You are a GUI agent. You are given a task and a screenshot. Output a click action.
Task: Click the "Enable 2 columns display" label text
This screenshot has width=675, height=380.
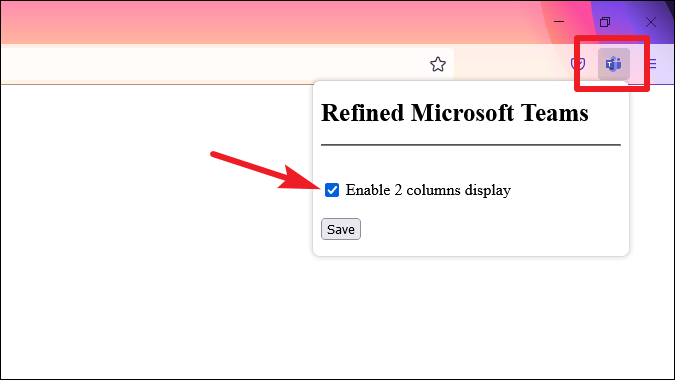pyautogui.click(x=428, y=190)
